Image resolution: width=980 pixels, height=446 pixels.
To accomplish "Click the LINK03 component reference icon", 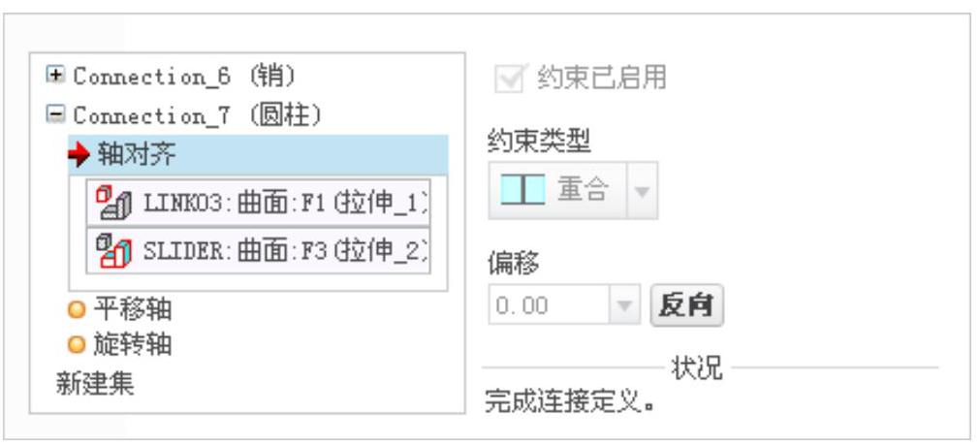I will coord(113,203).
